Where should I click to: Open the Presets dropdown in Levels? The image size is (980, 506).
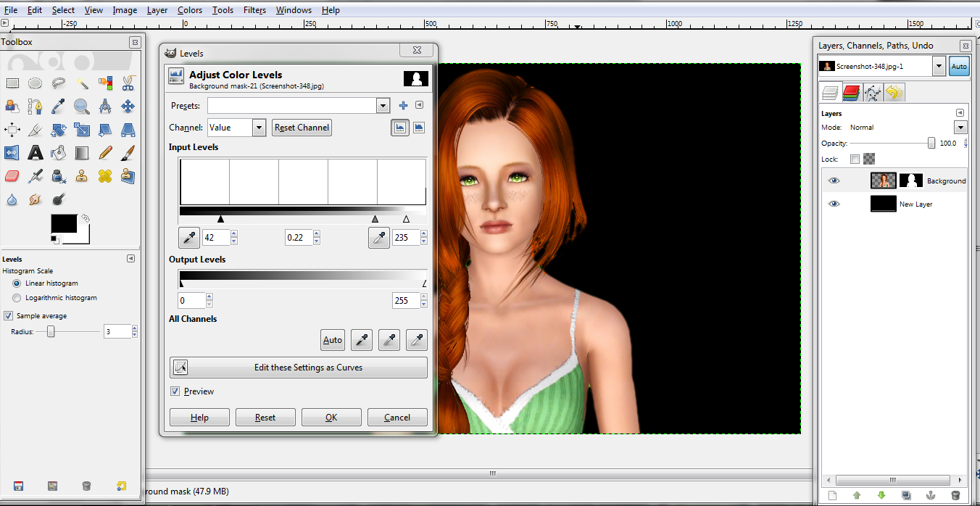click(x=383, y=105)
